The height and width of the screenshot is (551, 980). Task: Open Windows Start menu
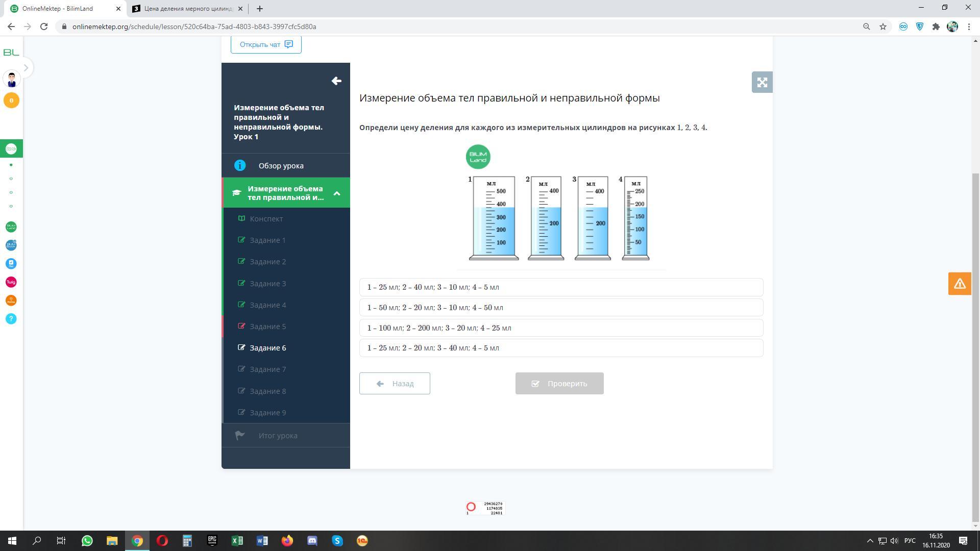coord(12,541)
